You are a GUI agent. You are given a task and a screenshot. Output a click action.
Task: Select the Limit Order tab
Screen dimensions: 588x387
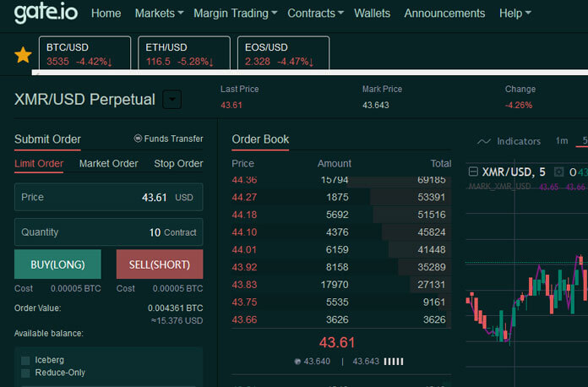39,163
